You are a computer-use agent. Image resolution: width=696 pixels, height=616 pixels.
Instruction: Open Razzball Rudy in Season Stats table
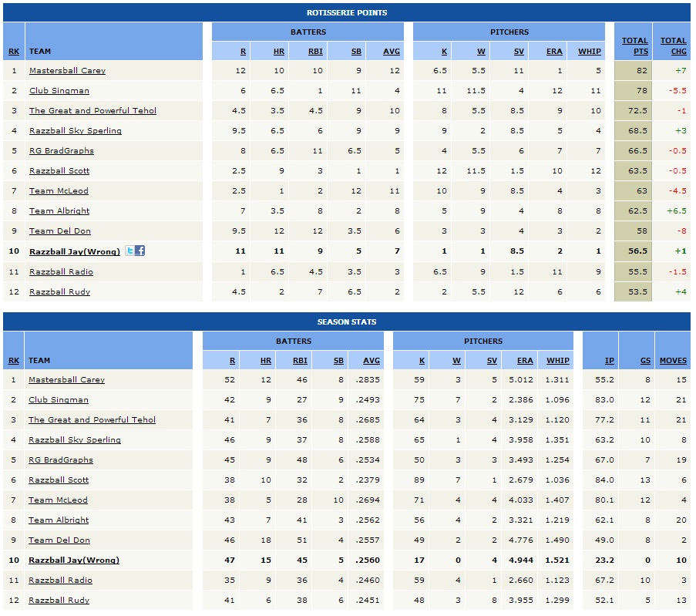pyautogui.click(x=59, y=600)
